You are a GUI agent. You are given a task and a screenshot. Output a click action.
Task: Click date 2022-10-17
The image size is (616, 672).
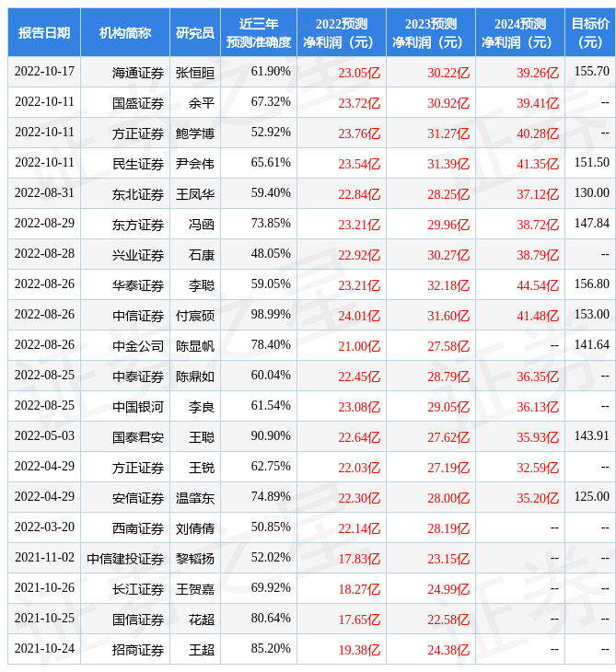coord(44,71)
